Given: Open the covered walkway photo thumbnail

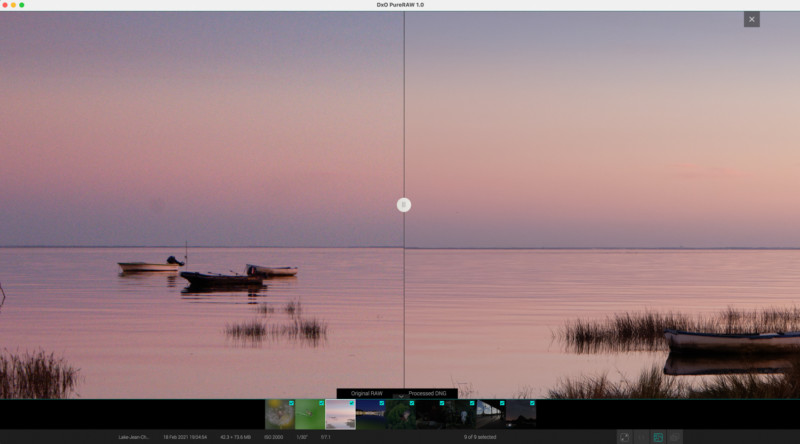Looking at the screenshot, I should [491, 414].
